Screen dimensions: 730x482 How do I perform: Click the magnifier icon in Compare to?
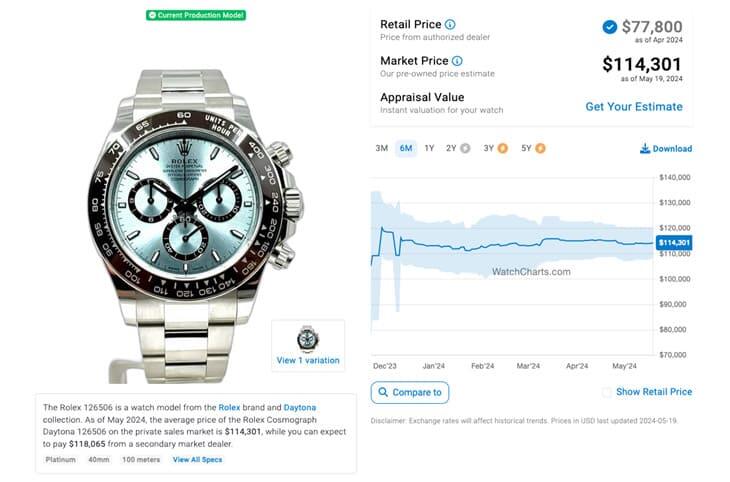coord(383,393)
